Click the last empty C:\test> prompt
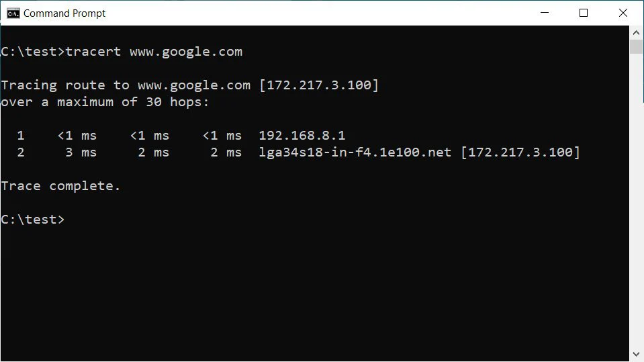The image size is (644, 362). pos(32,219)
